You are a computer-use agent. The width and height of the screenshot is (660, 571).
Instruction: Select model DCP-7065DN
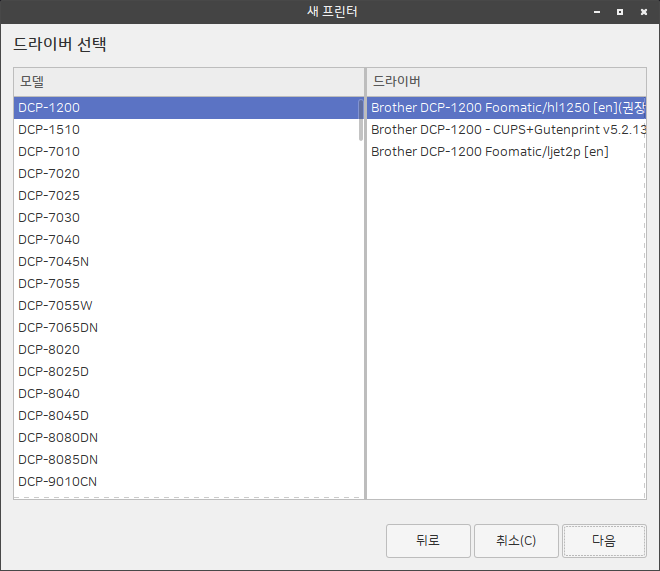pyautogui.click(x=58, y=328)
